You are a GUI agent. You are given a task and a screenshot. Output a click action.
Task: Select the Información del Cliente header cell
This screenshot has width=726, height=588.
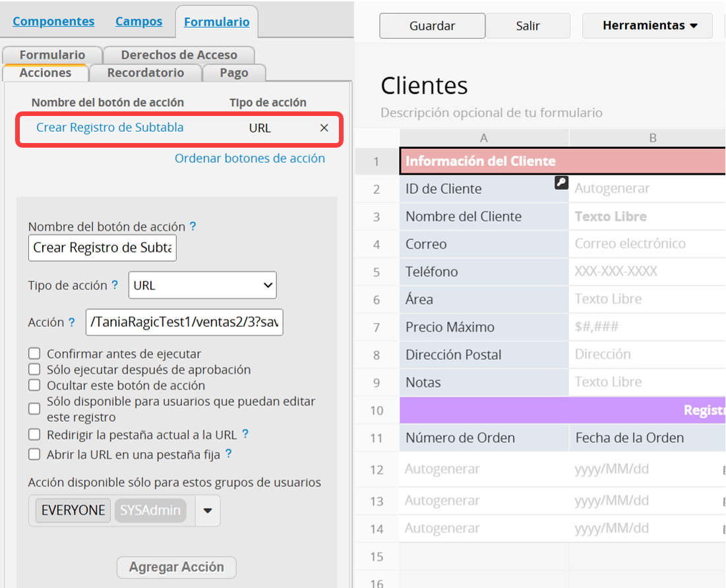(x=480, y=162)
